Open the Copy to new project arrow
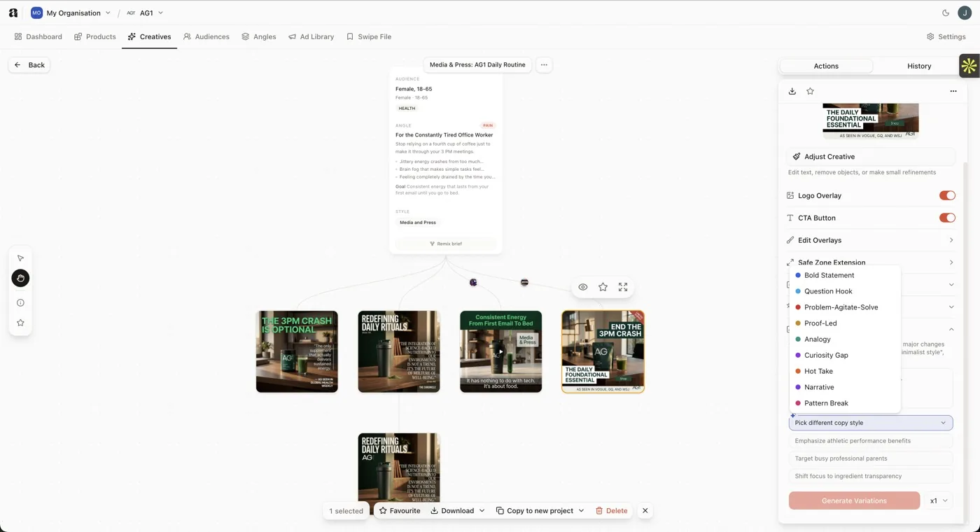This screenshot has height=532, width=980. pyautogui.click(x=581, y=511)
